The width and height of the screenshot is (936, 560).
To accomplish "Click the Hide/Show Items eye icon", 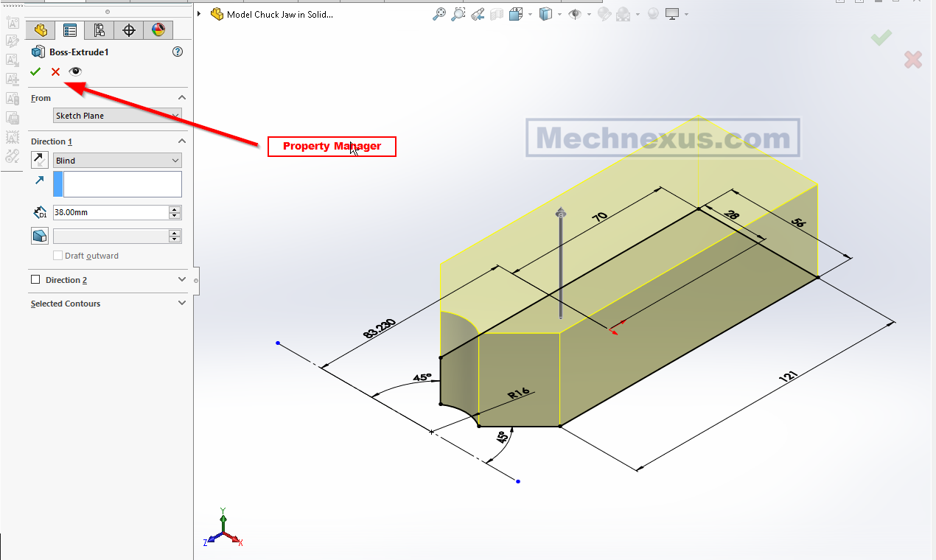I will 575,14.
